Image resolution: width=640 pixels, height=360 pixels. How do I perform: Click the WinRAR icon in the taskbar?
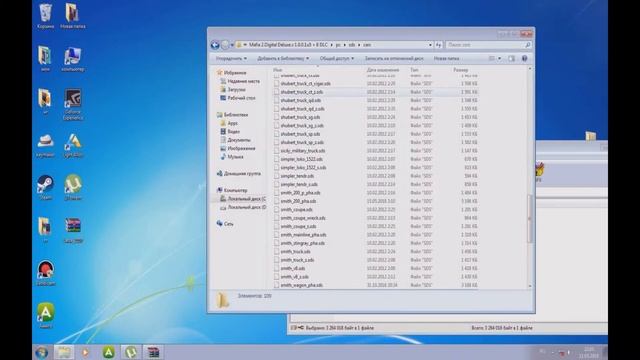point(153,352)
